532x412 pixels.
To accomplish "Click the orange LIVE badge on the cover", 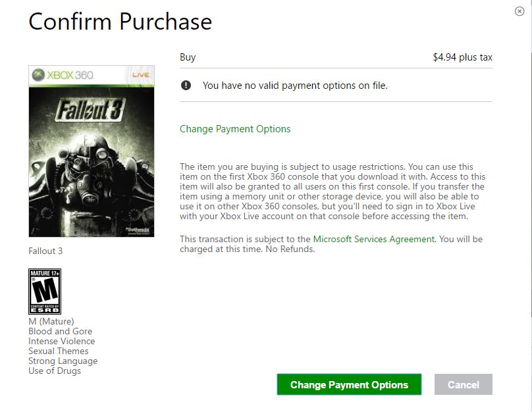I will [x=141, y=75].
